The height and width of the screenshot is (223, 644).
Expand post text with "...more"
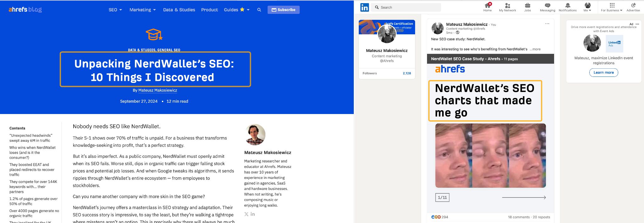tap(535, 49)
